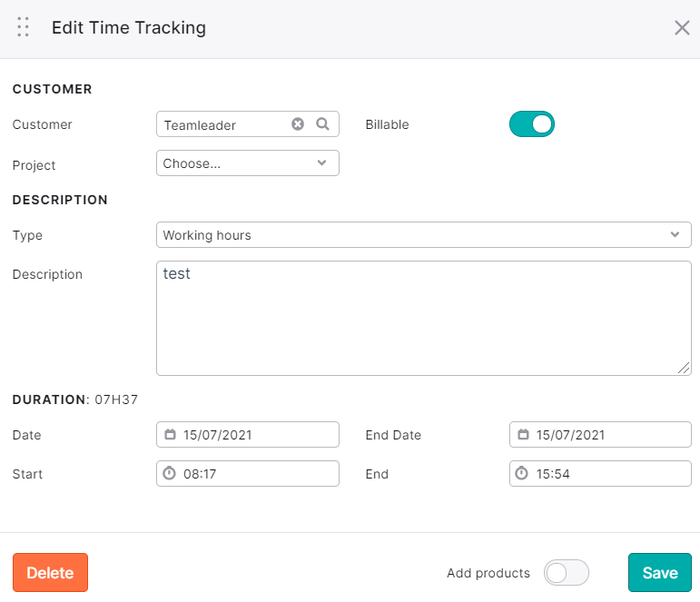Grab the dialog drag handle dots

(x=23, y=27)
